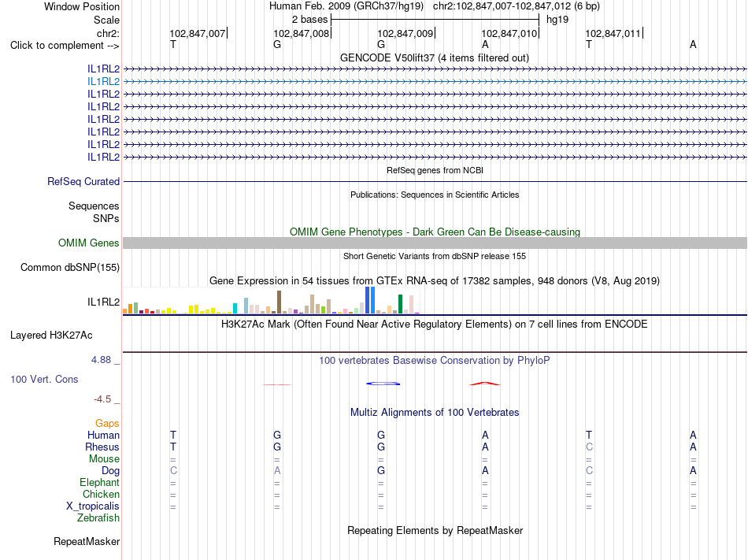Screen dimensions: 748x560
Task: Open 'Publications: Sequences in Scientific Articles' title
Action: [435, 195]
